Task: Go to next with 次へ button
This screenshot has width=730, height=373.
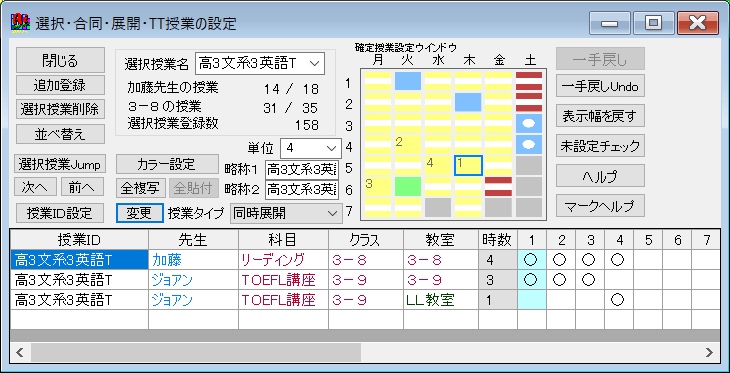Action: pos(35,187)
